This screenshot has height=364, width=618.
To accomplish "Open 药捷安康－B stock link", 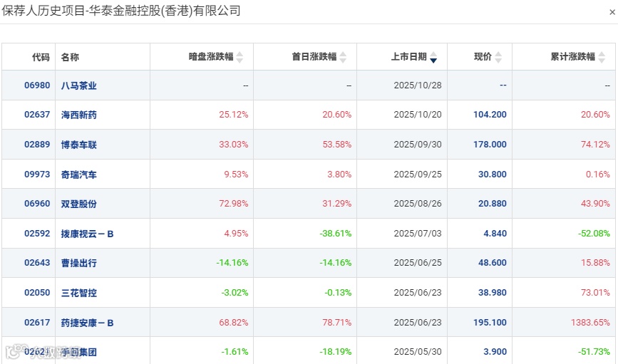I will click(87, 323).
